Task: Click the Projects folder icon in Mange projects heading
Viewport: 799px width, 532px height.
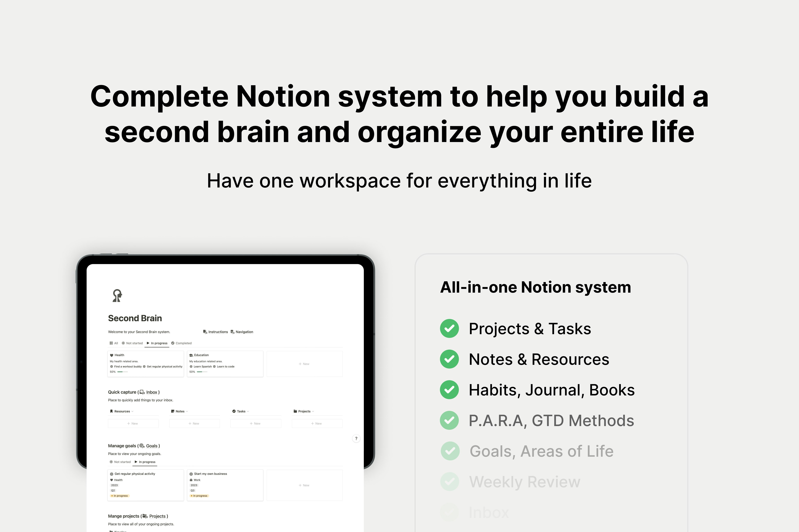Action: (x=145, y=516)
